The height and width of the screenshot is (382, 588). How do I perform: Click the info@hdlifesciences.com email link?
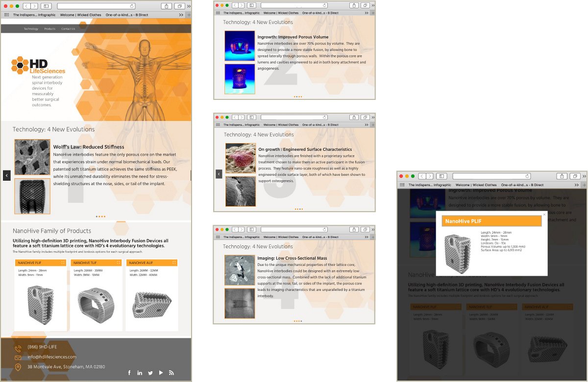[52, 357]
